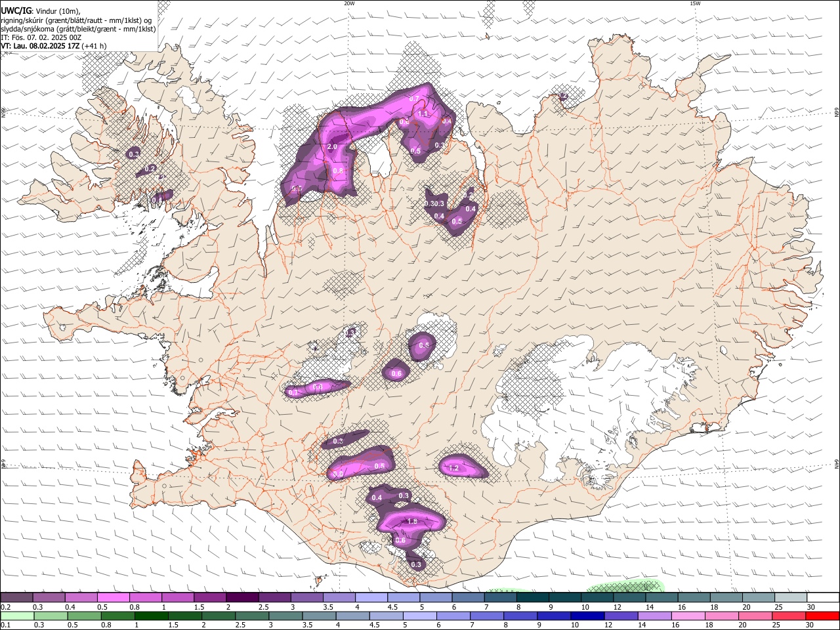
Task: Select the dusky mauve 0.2 swatch in the upper legend
Action: [x=16, y=597]
